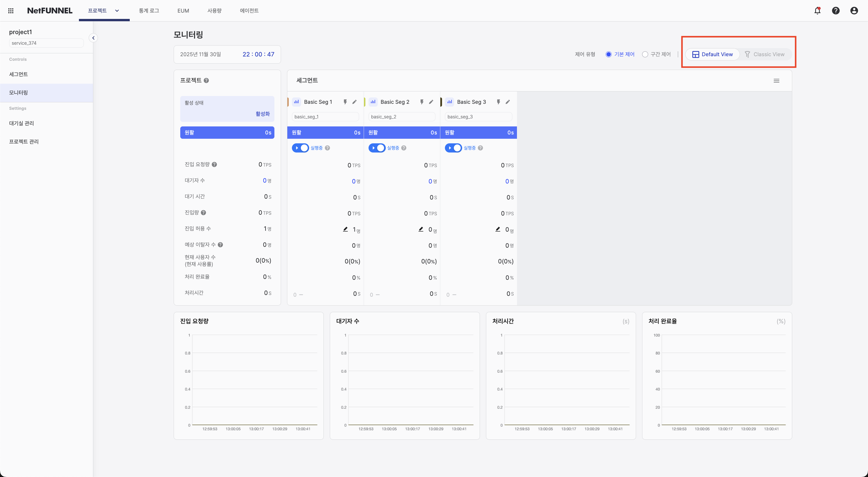Open the app grid launcher icon
The width and height of the screenshot is (868, 477).
[11, 10]
